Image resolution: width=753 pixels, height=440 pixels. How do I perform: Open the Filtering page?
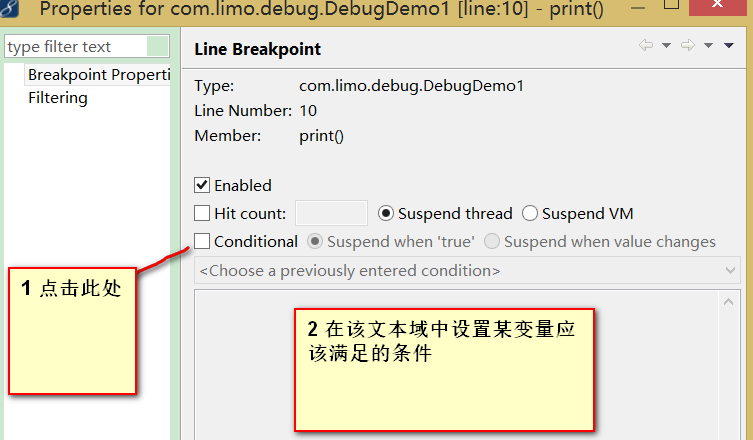coord(58,98)
